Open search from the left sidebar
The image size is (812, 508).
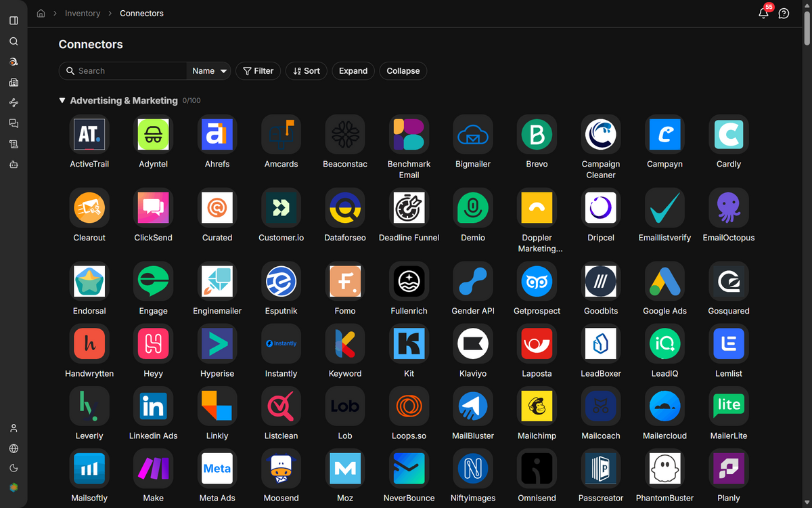[14, 41]
